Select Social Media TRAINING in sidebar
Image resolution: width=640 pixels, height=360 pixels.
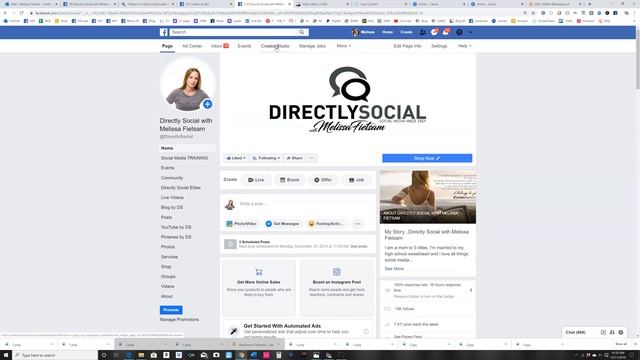(184, 158)
